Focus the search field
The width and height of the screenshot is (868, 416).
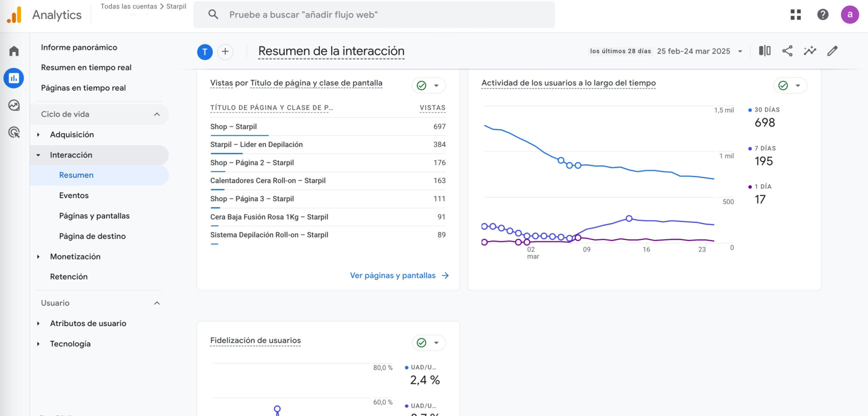[374, 15]
